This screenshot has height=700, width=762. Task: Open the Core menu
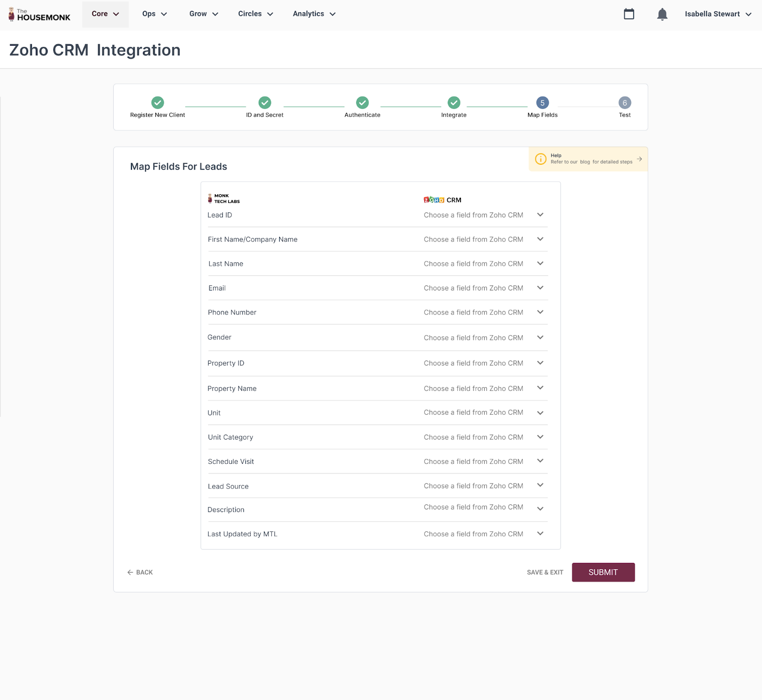pyautogui.click(x=105, y=14)
